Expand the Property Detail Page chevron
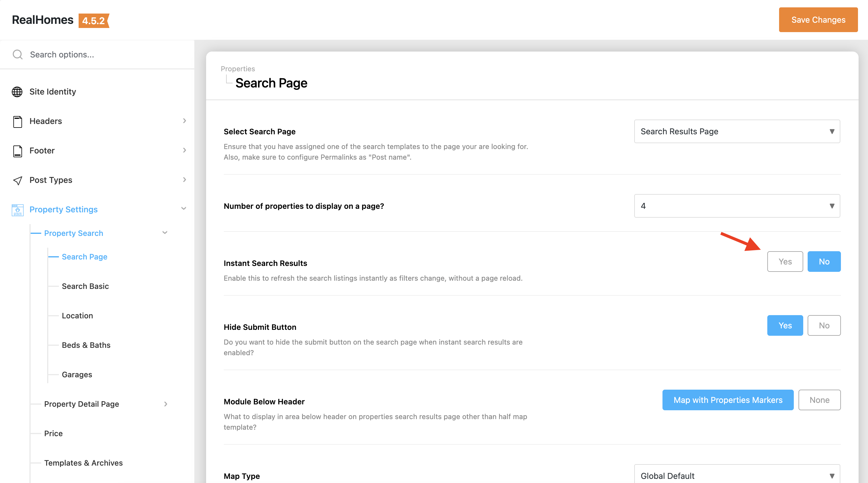 (165, 404)
